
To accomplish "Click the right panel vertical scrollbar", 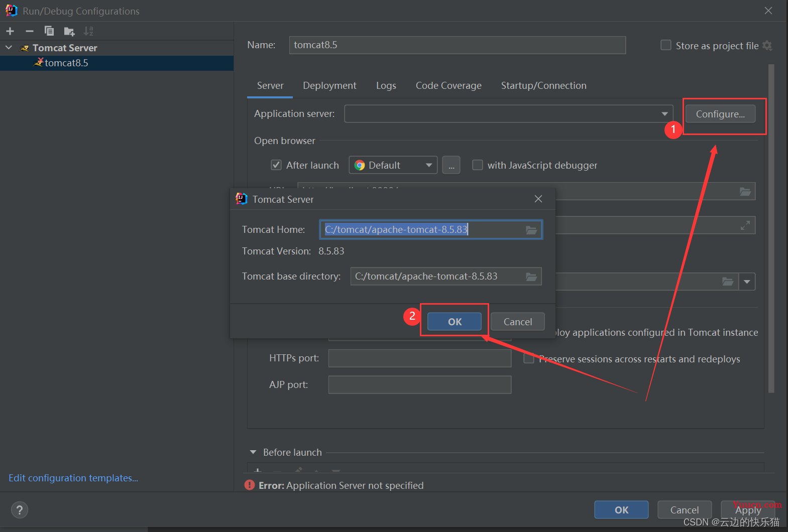I will pos(771,228).
